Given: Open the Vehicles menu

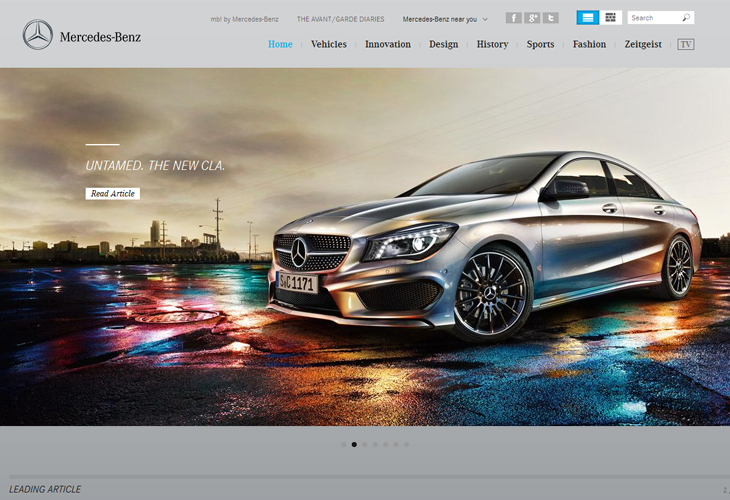Looking at the screenshot, I should coord(329,44).
